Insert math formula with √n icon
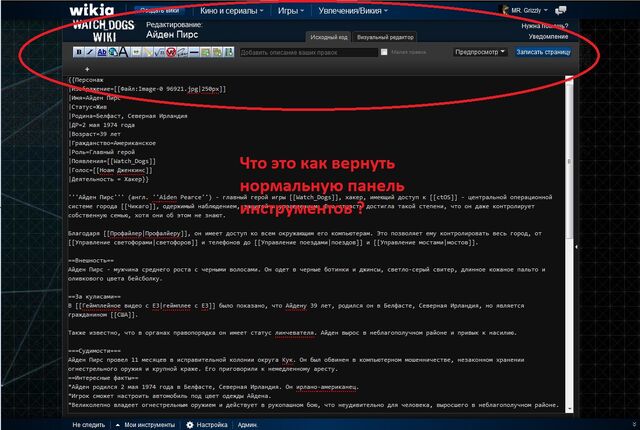This screenshot has height=430, width=640. tap(159, 52)
